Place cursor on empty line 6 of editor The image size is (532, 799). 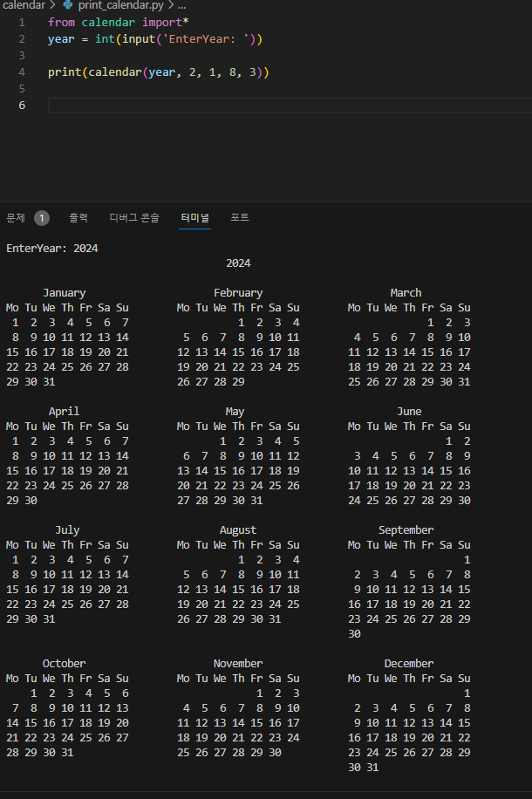(x=290, y=106)
